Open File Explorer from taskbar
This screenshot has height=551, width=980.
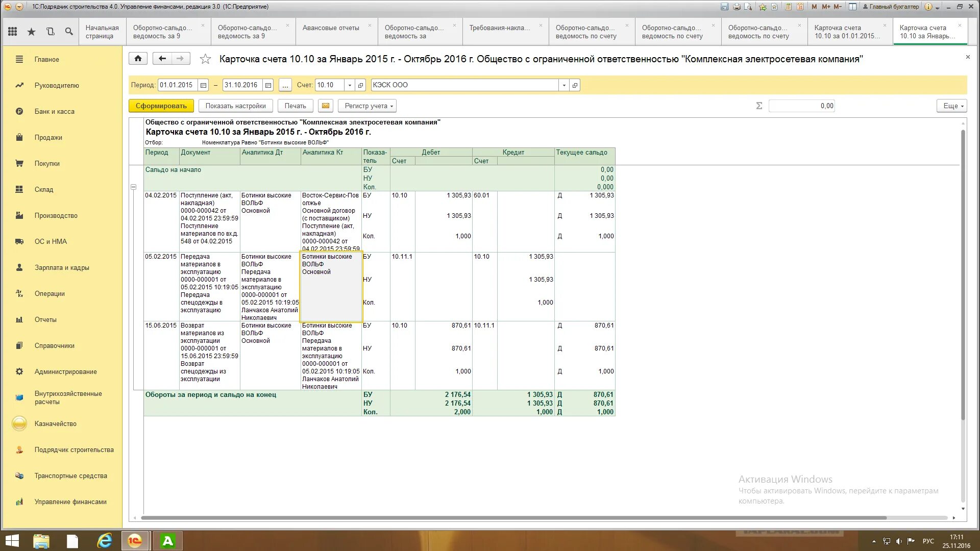pyautogui.click(x=41, y=541)
